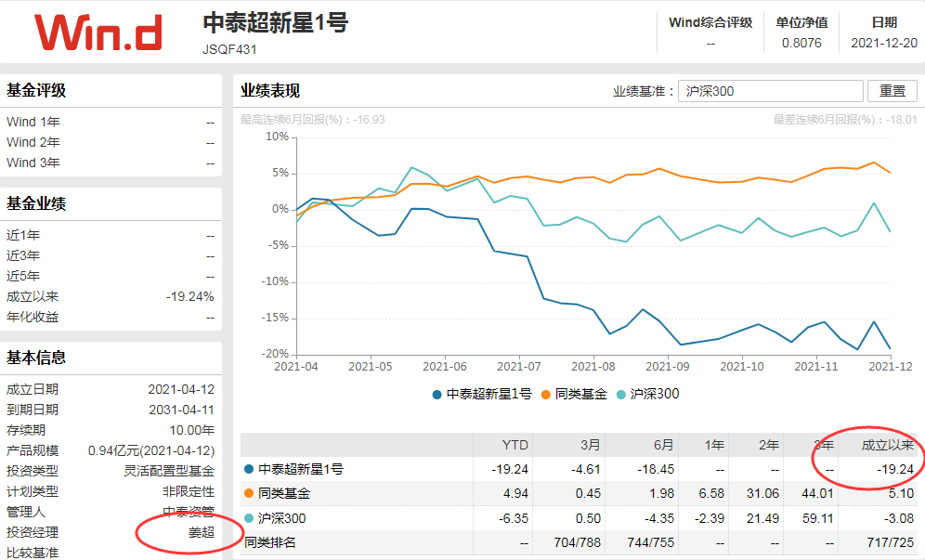Click the 基本信息 section header
This screenshot has width=925, height=560.
(x=36, y=358)
